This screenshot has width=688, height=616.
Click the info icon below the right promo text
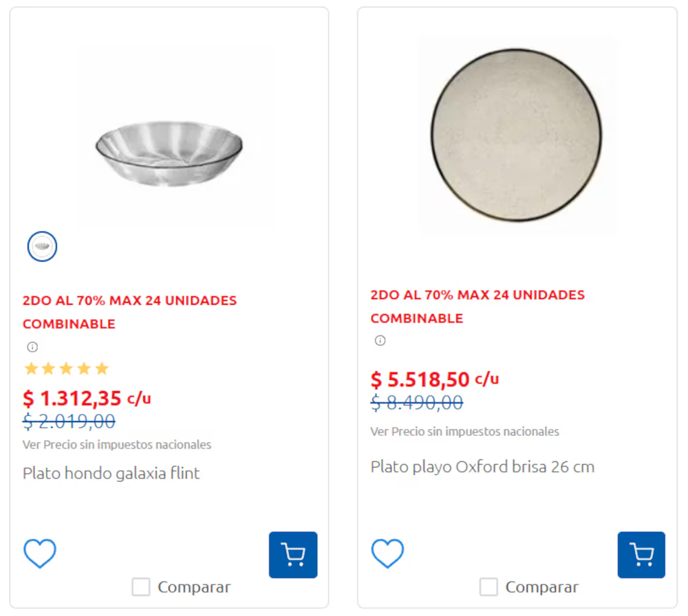379,340
